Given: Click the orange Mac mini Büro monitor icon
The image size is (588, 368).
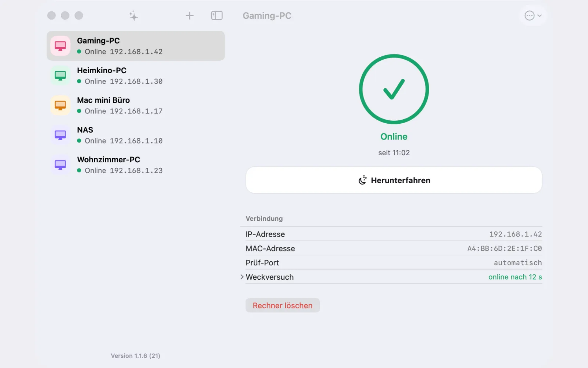Looking at the screenshot, I should 60,105.
